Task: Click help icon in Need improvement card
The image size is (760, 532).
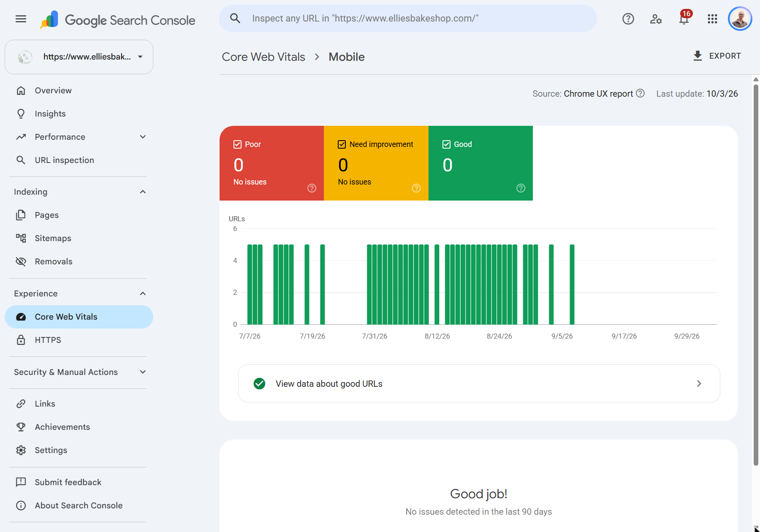Action: [416, 188]
